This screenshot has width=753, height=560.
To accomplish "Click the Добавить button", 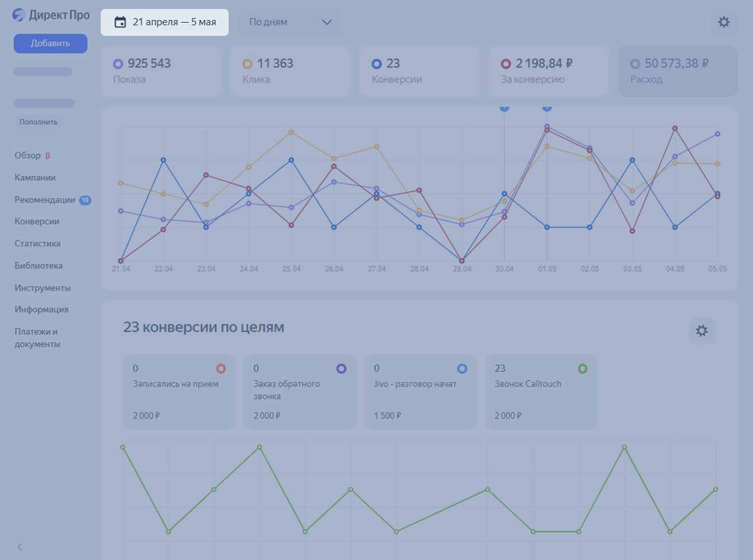I will (50, 44).
